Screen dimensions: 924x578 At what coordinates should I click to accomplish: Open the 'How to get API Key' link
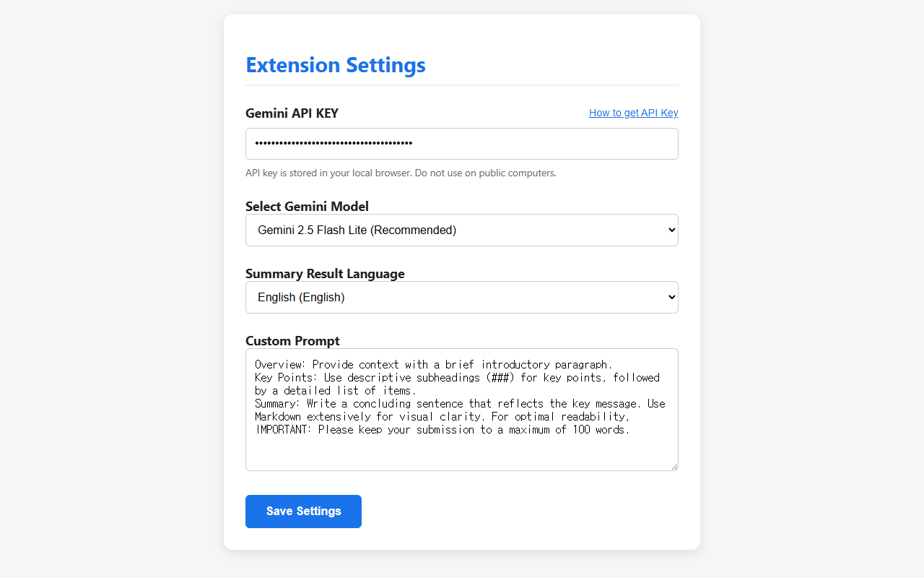pos(633,113)
